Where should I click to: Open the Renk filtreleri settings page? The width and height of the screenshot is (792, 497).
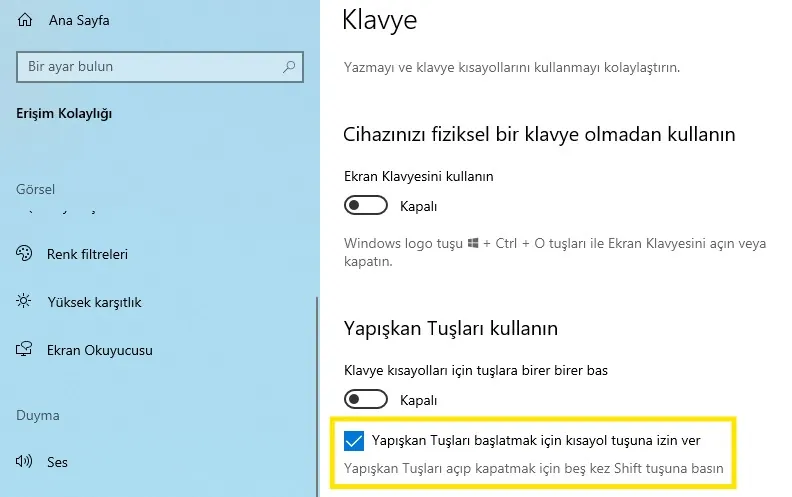coord(87,254)
